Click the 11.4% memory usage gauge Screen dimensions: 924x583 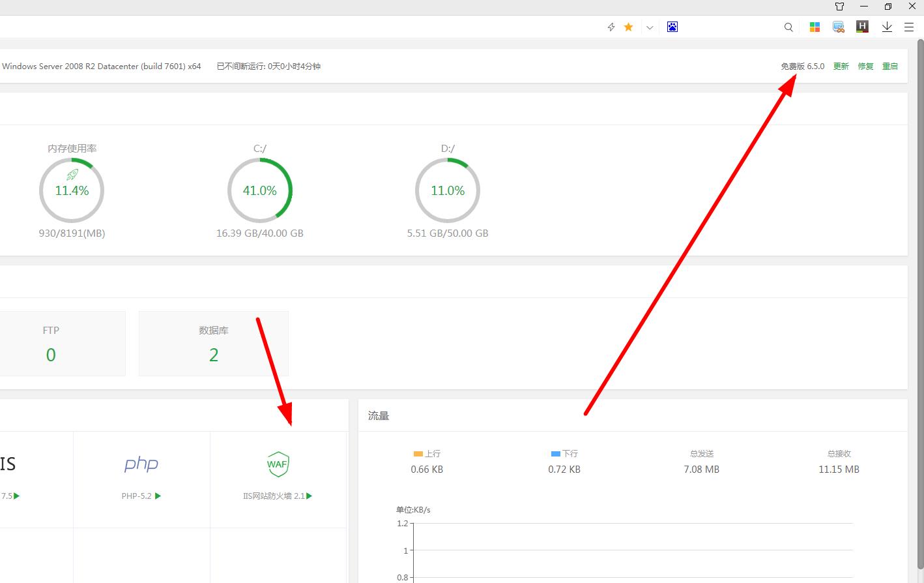72,190
